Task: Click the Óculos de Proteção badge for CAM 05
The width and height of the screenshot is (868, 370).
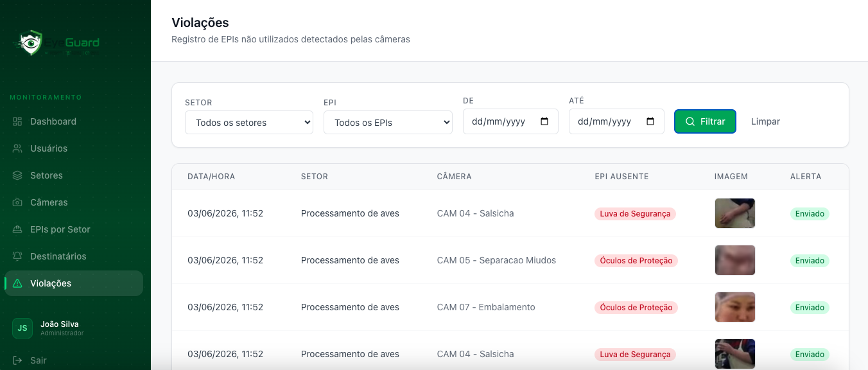Action: (x=636, y=261)
